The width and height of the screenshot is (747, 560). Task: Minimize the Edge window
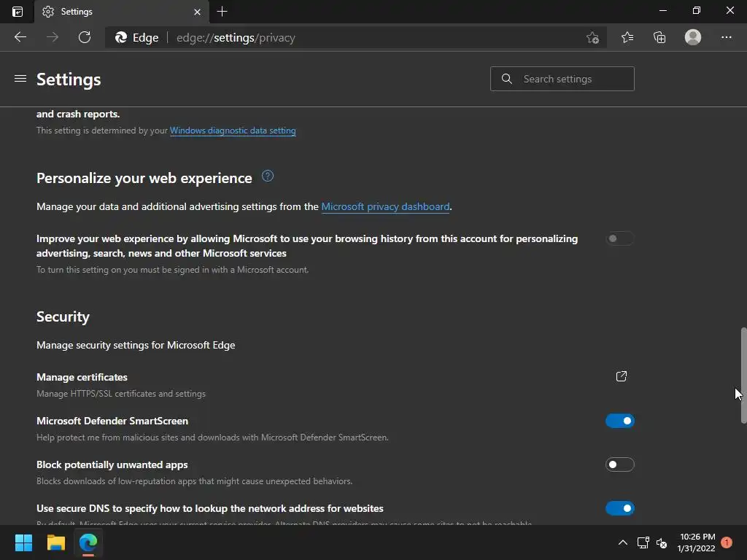point(662,10)
